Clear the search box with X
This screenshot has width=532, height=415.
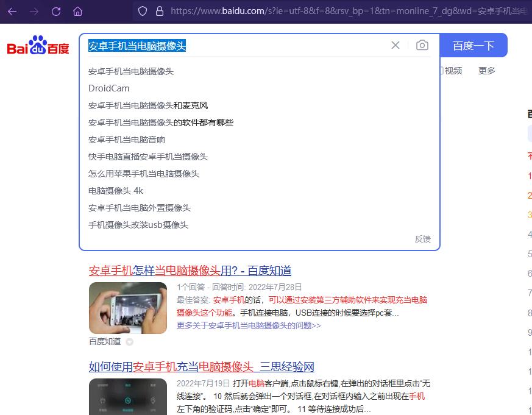coord(395,45)
